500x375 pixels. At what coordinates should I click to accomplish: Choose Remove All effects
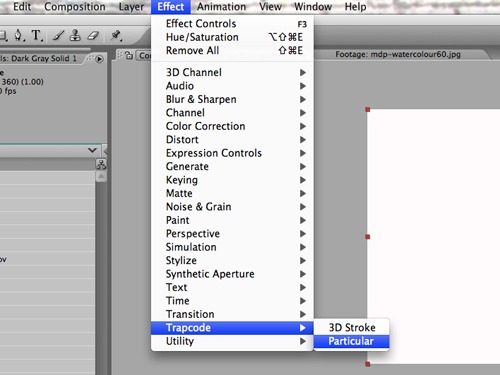tap(232, 50)
